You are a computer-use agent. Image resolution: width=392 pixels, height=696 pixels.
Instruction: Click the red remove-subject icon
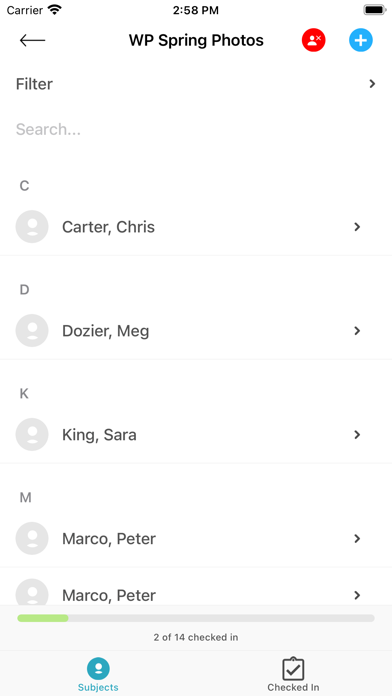click(x=314, y=40)
